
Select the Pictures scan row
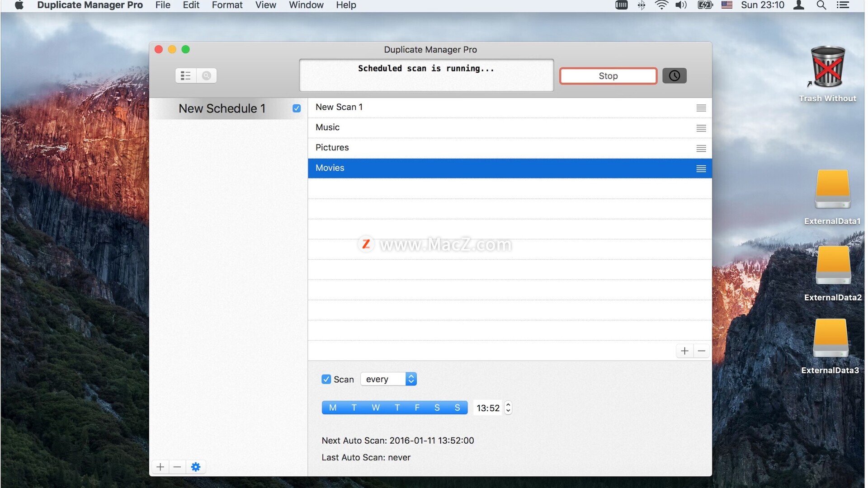[x=497, y=148]
